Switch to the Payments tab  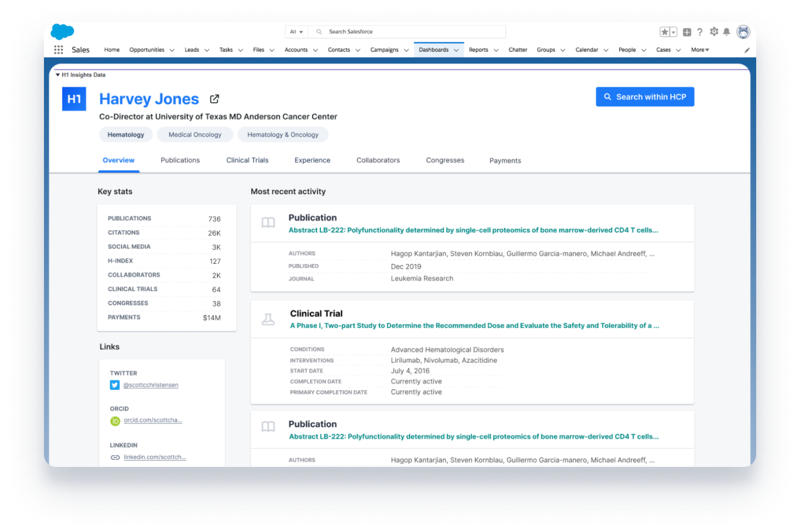pyautogui.click(x=505, y=161)
